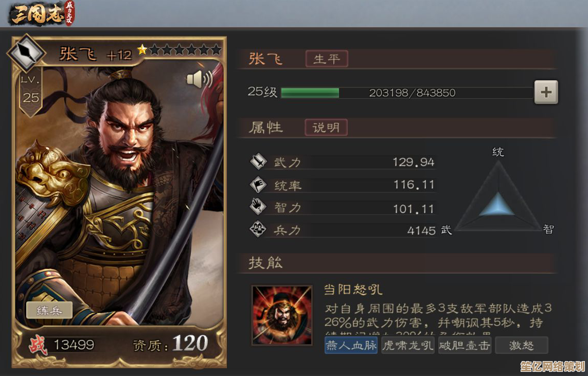Open the 生平 biography button
The height and width of the screenshot is (376, 588).
tap(327, 59)
